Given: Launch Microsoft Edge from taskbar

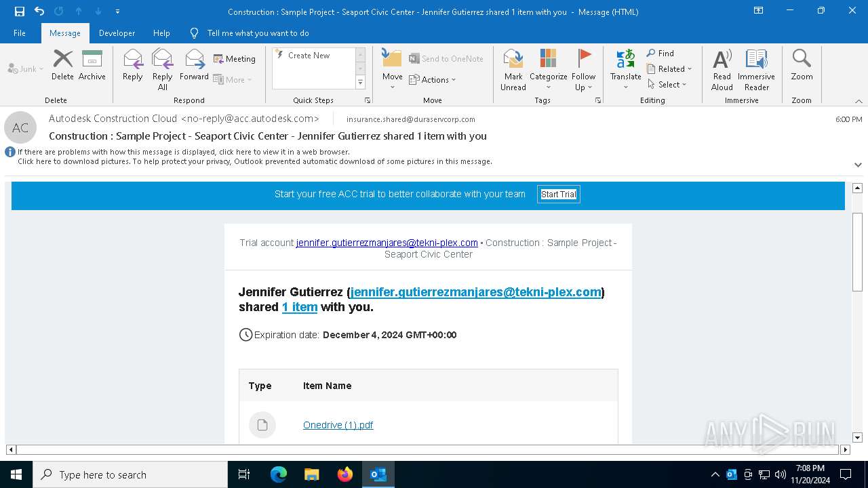Looking at the screenshot, I should tap(279, 474).
